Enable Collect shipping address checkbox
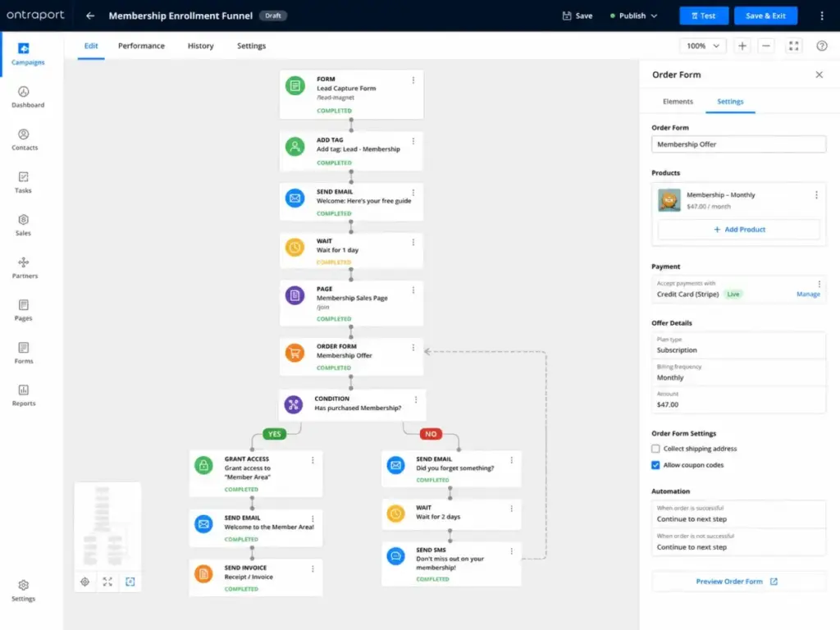This screenshot has width=840, height=630. click(x=655, y=449)
